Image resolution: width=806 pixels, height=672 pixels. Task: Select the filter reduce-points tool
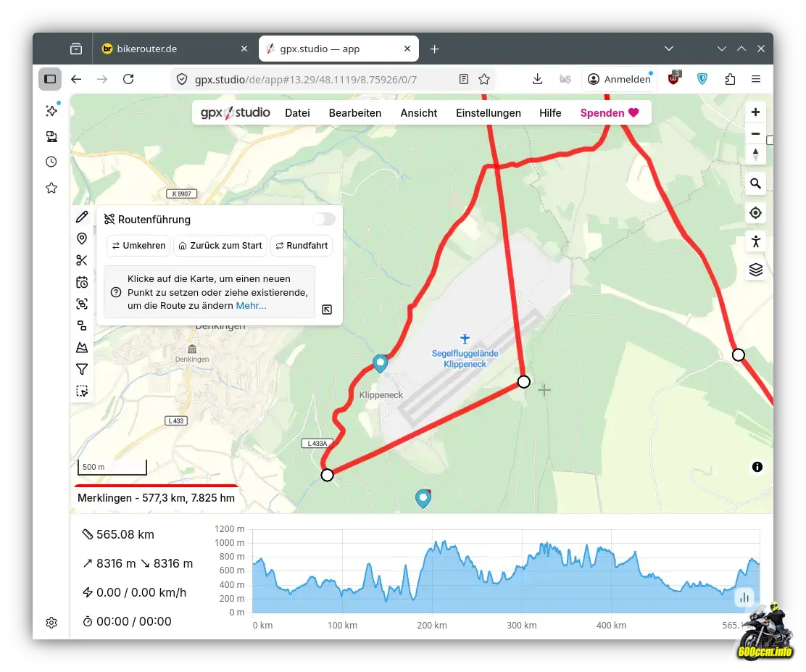point(82,369)
